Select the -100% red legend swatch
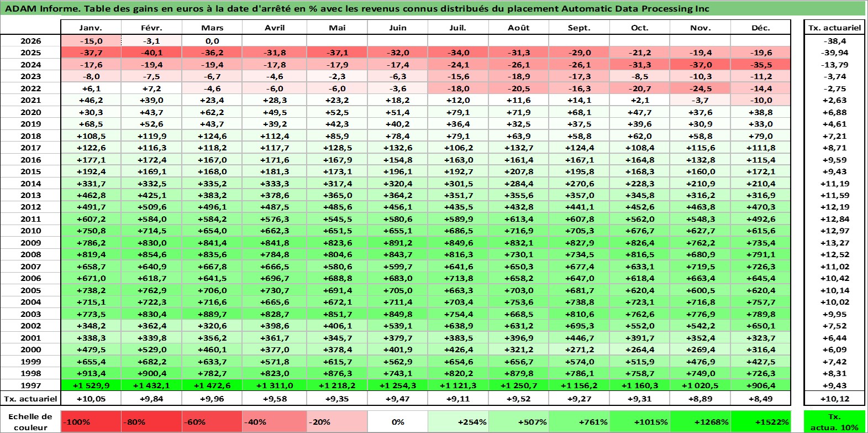 click(91, 421)
